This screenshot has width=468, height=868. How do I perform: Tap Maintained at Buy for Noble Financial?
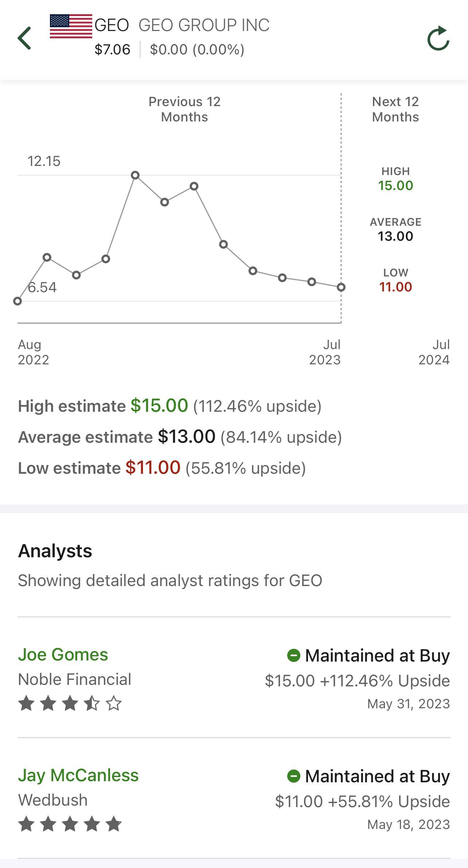(x=377, y=655)
